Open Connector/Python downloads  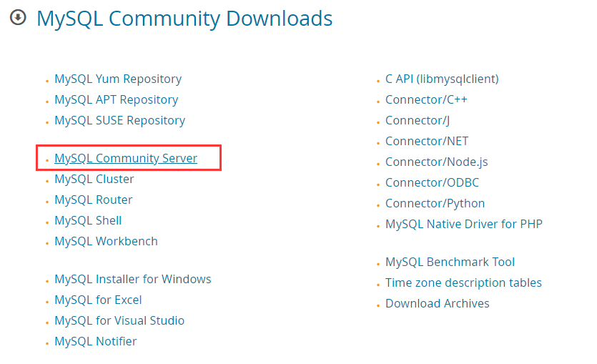point(435,203)
